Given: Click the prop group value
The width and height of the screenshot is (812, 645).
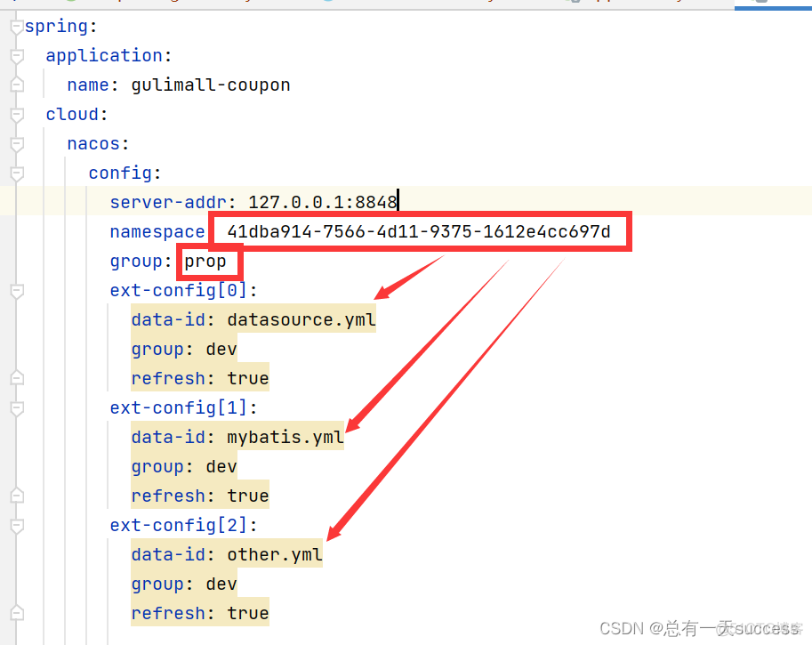Looking at the screenshot, I should click(205, 262).
